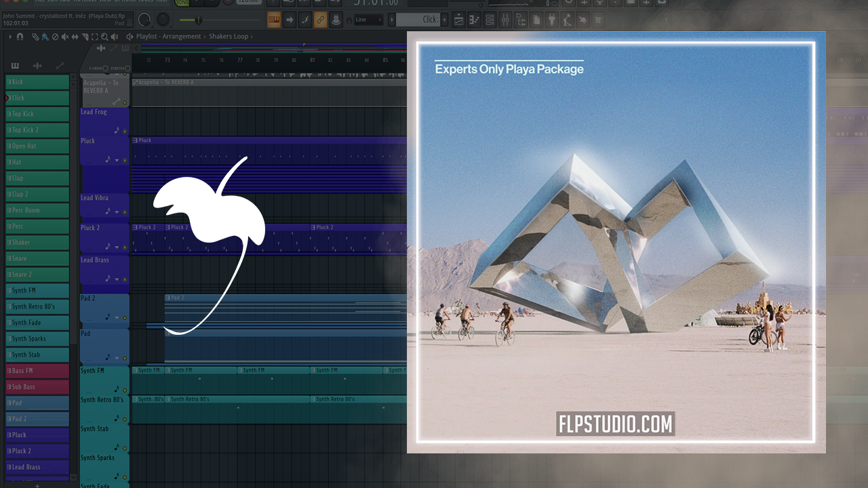Click the link chain icon in toolbar
This screenshot has width=868, height=488.
(x=320, y=20)
